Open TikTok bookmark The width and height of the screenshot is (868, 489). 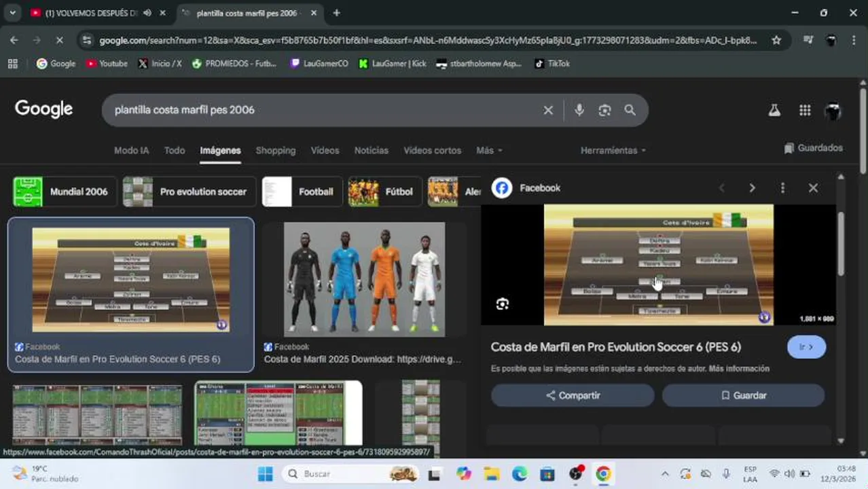552,64
